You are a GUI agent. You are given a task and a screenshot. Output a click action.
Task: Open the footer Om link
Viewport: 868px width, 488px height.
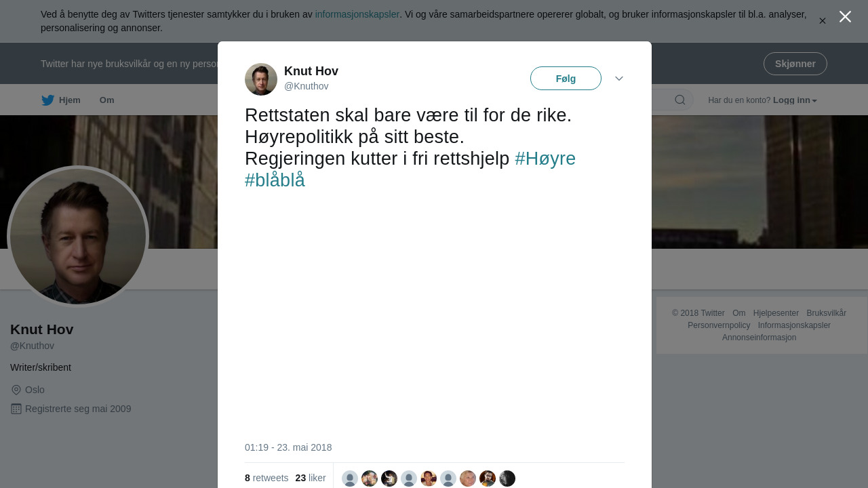coord(738,313)
